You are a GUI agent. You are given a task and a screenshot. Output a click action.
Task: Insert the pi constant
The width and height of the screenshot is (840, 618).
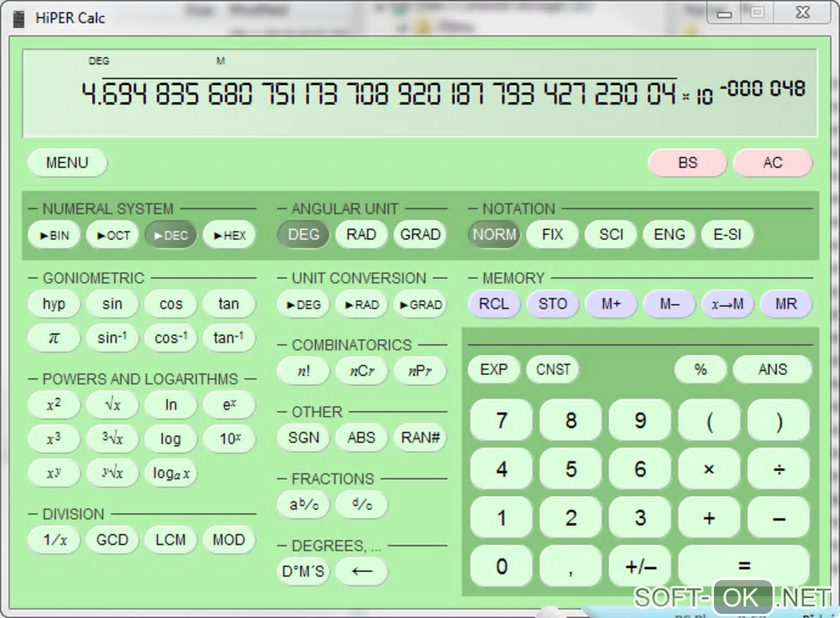click(54, 338)
